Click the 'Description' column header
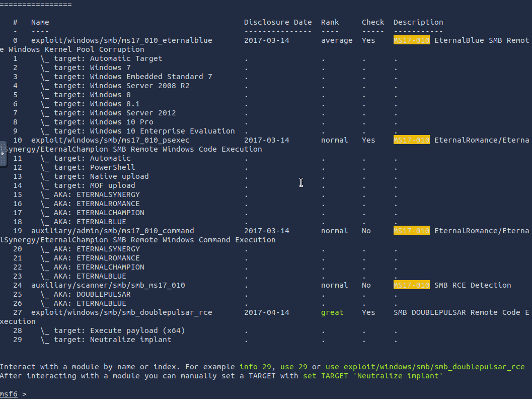Viewport: 532px width, 399px height. click(418, 22)
